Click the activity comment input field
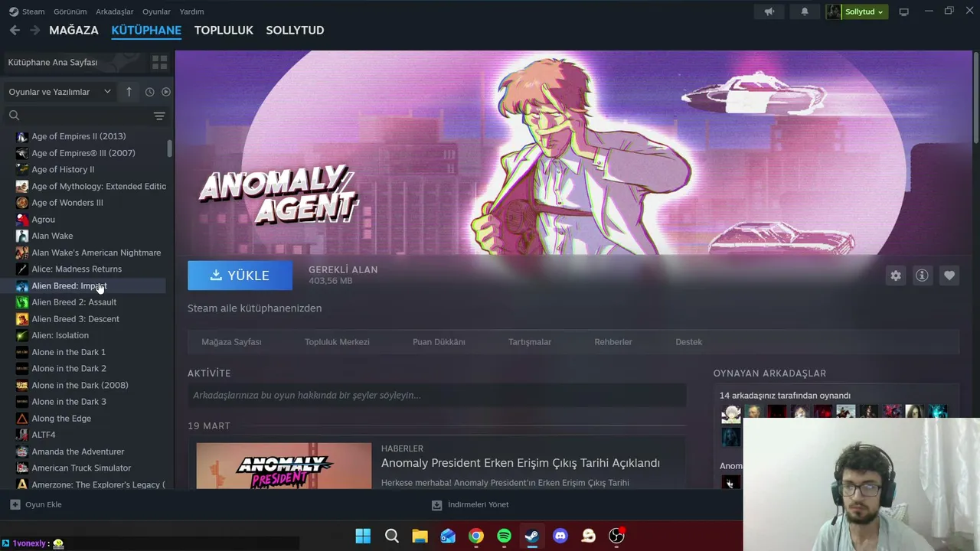Screen dimensions: 980x551 437,395
